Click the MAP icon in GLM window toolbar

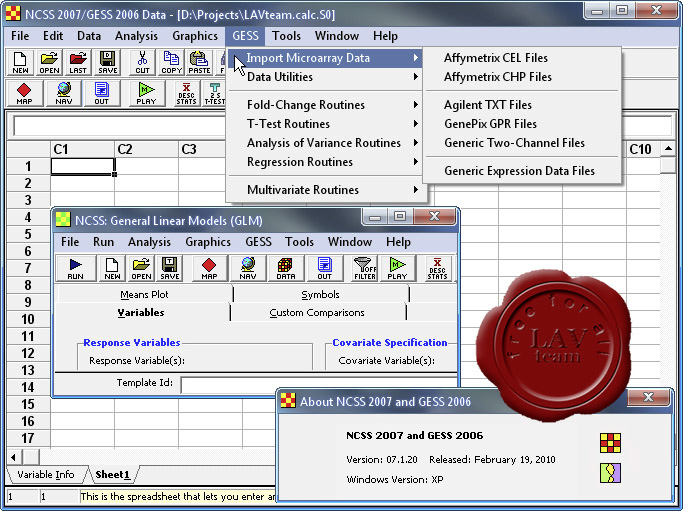209,268
